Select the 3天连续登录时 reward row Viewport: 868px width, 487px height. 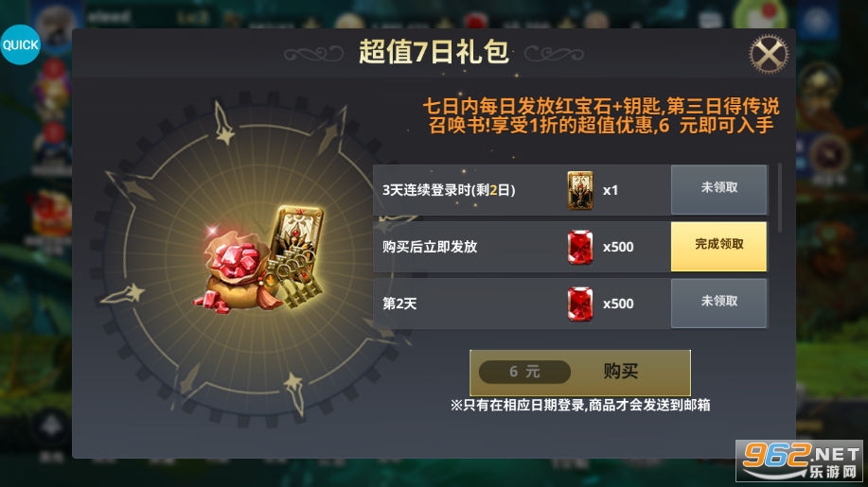(x=570, y=190)
